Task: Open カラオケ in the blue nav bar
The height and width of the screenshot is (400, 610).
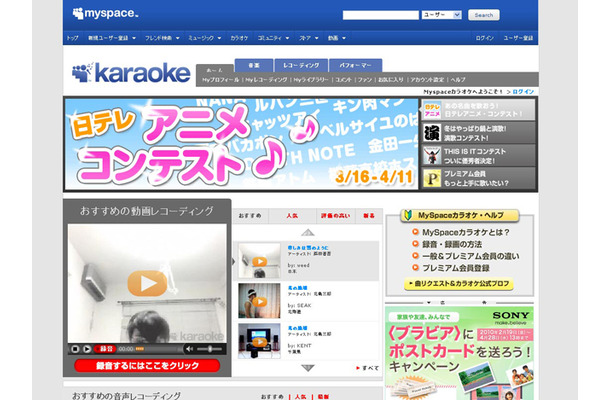Action: (239, 38)
